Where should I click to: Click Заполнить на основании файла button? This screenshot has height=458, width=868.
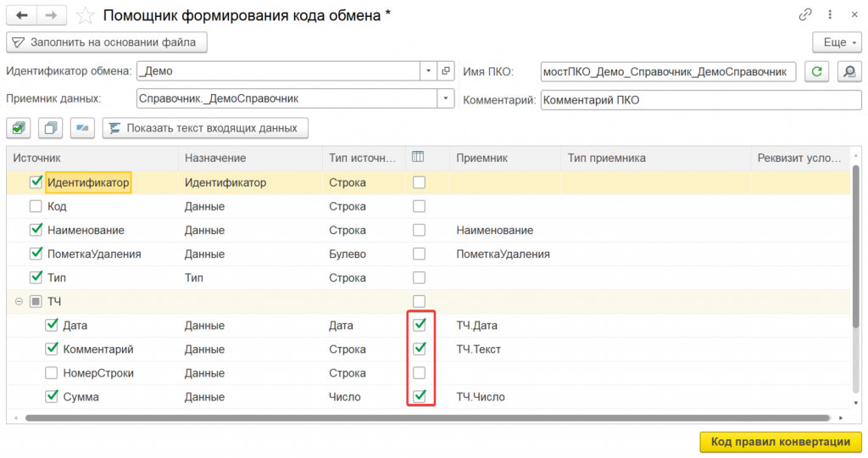[x=107, y=42]
